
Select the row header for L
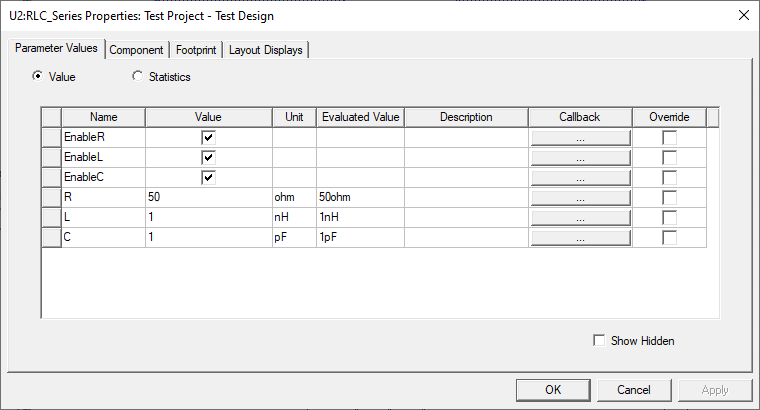(x=51, y=218)
